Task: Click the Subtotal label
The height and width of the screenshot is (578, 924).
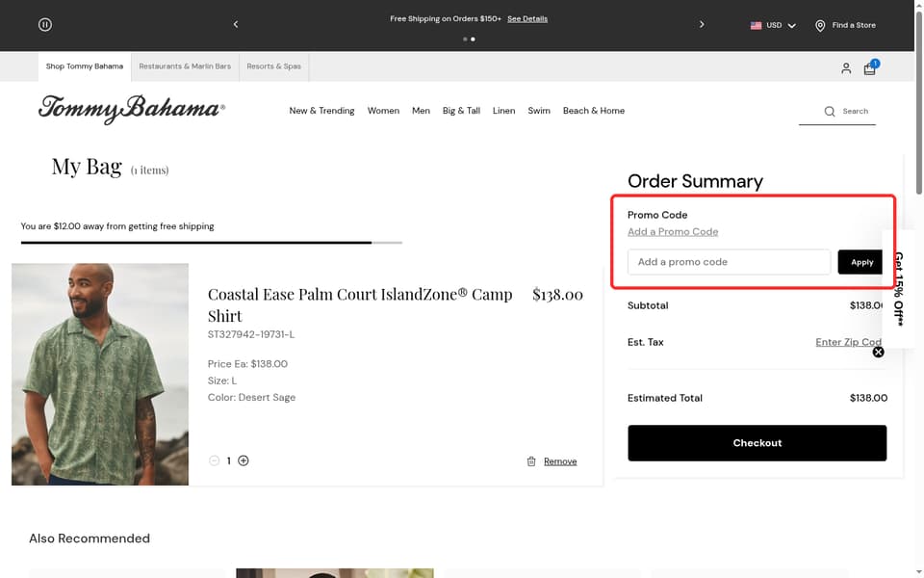Action: coord(648,305)
